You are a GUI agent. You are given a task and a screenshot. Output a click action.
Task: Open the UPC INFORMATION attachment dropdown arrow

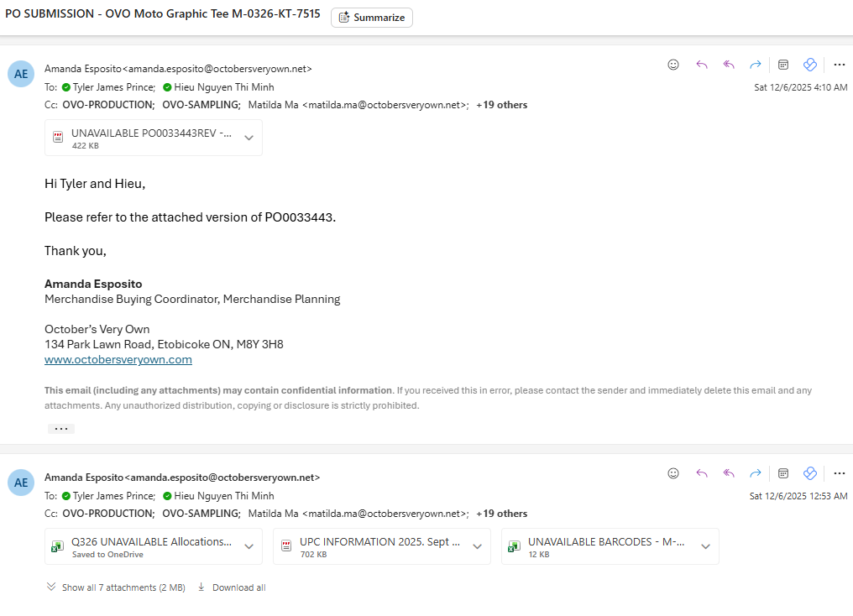[477, 547]
